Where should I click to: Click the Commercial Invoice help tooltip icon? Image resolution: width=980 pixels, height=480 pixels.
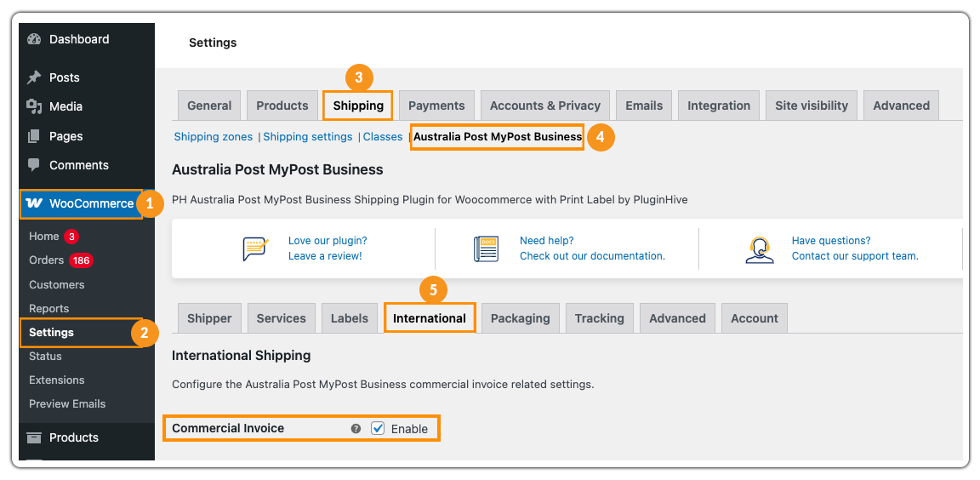click(356, 429)
